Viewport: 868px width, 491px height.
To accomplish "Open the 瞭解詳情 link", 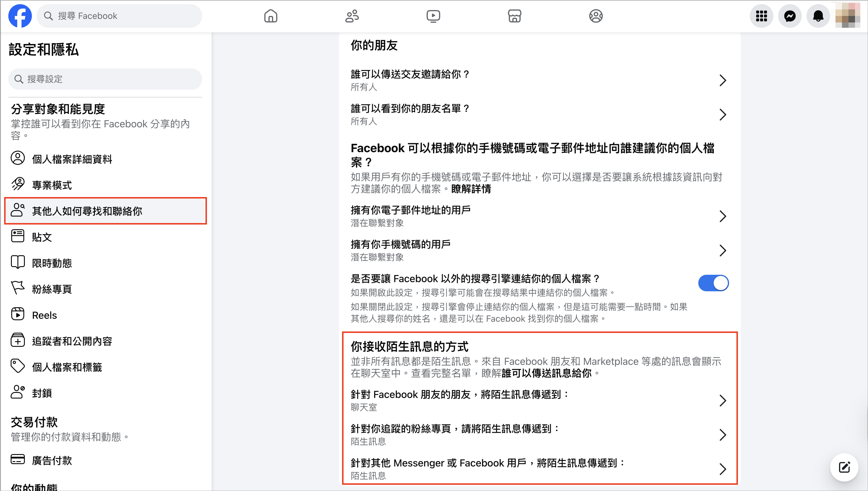I will 471,189.
